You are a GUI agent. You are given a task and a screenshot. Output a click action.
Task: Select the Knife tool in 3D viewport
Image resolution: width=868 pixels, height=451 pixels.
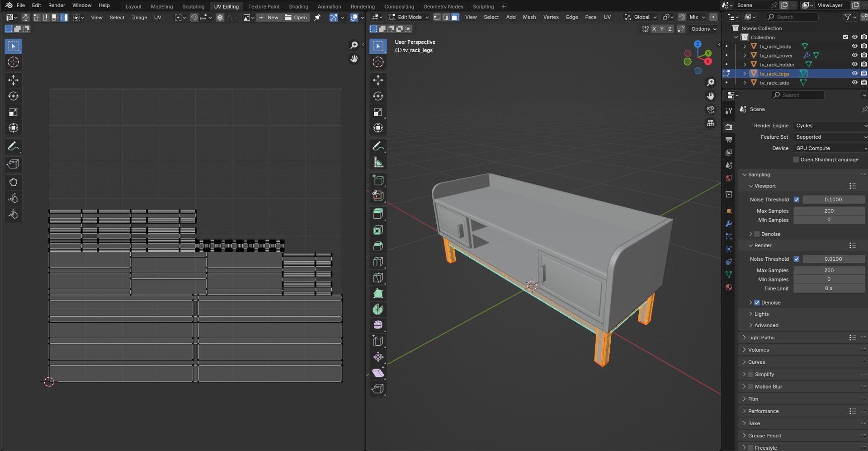pyautogui.click(x=378, y=277)
